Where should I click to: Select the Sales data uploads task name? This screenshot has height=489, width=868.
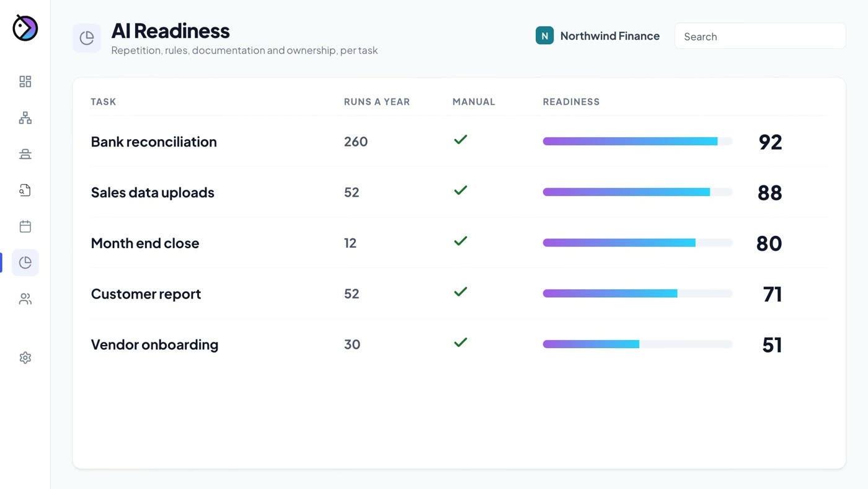[x=153, y=192]
